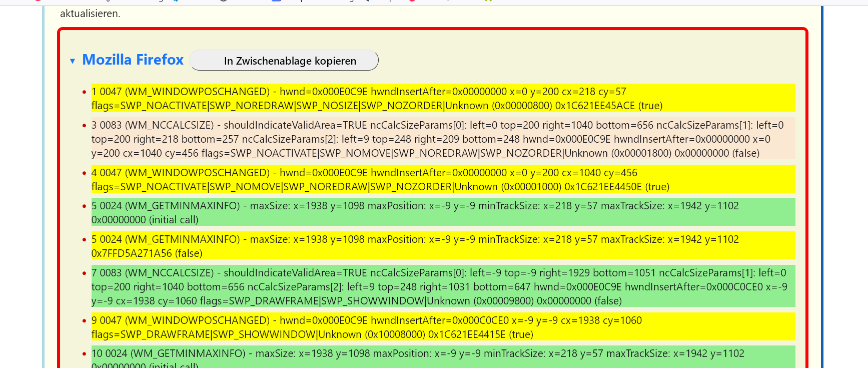
Task: Select log entry "9 0047 (WM_WINDOWPOSCHANGED)"
Action: 443,327
